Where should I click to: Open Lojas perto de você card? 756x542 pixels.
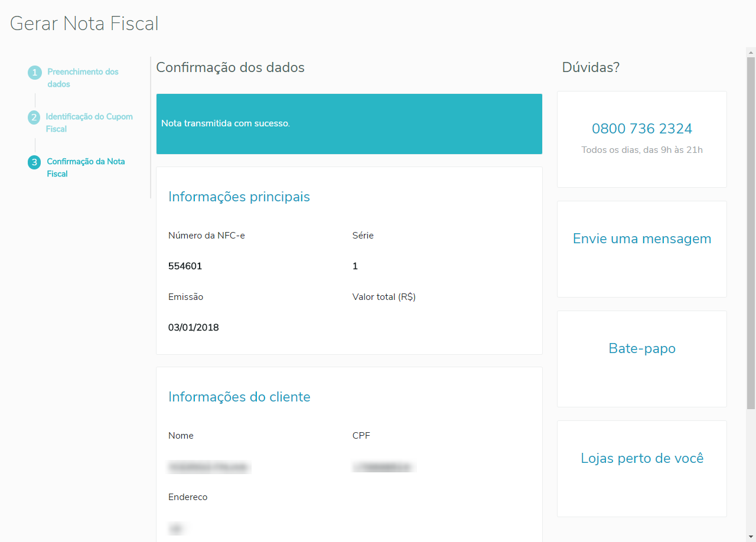(x=642, y=469)
